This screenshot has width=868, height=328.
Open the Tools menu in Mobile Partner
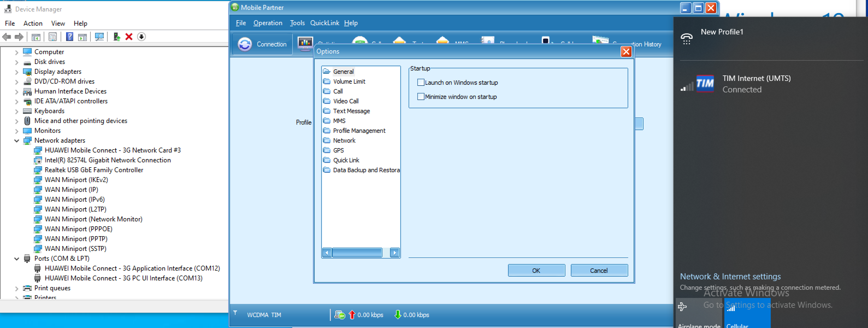click(x=297, y=23)
